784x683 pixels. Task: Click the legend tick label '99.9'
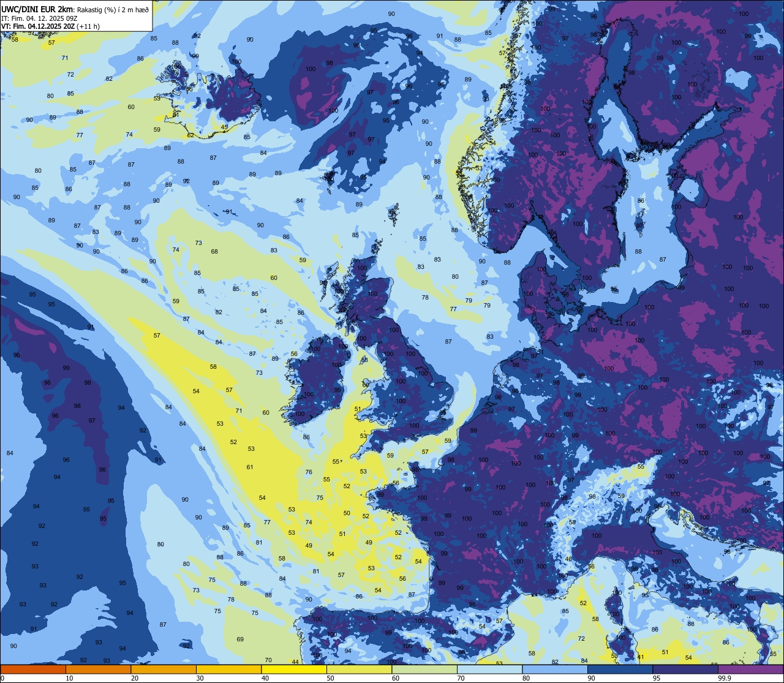coord(725,678)
